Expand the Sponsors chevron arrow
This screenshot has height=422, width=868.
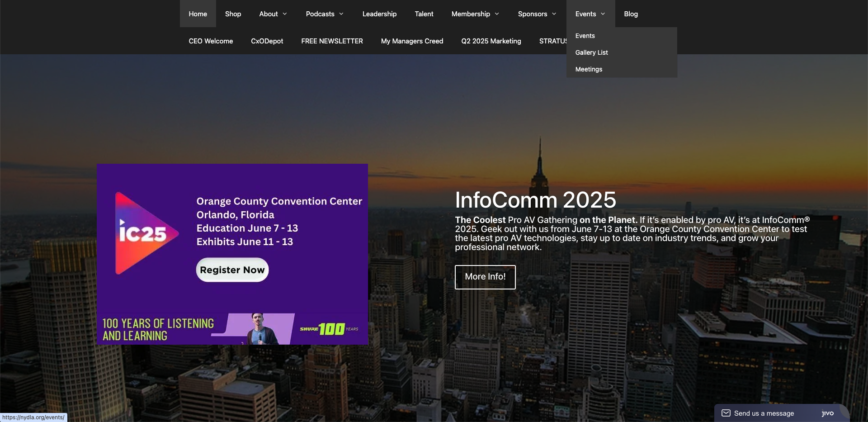554,14
